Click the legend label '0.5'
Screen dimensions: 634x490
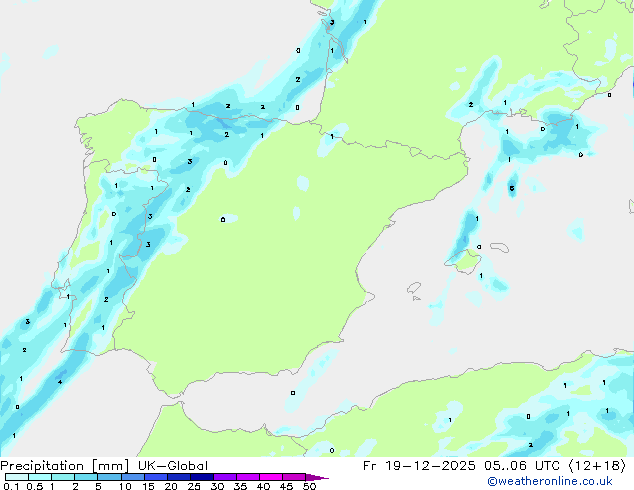coord(34,486)
